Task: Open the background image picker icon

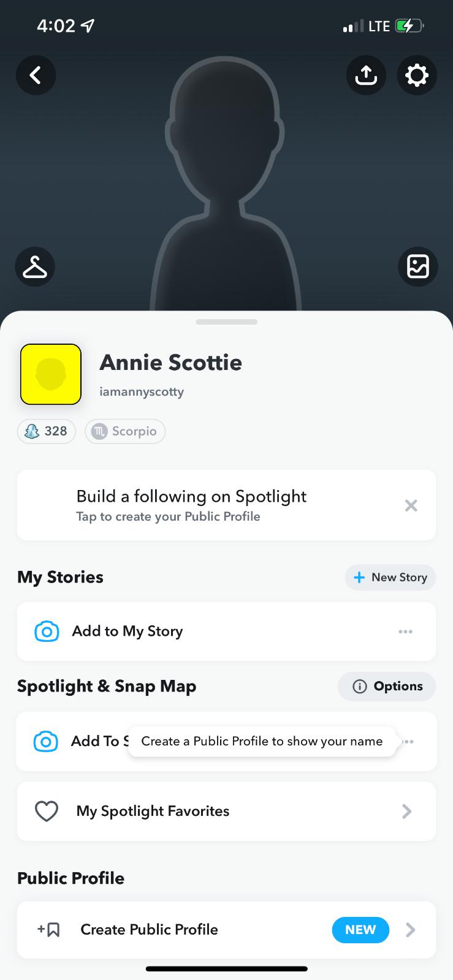Action: pos(417,266)
